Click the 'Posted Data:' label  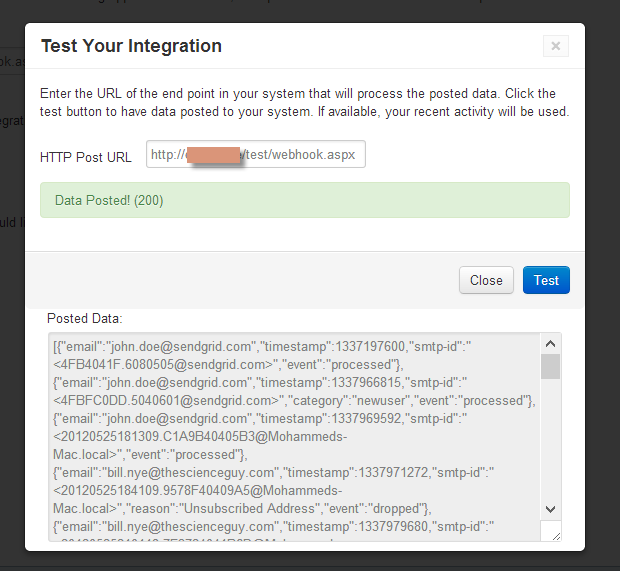tap(85, 318)
